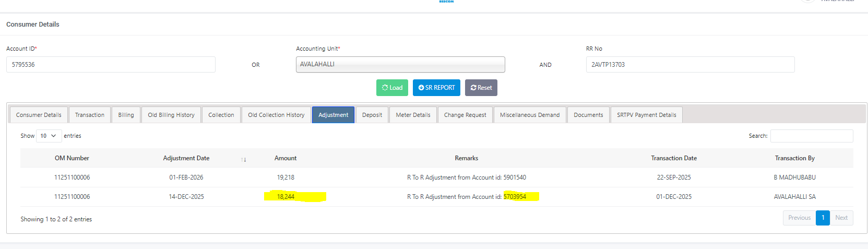Click the Reset button

[x=481, y=88]
